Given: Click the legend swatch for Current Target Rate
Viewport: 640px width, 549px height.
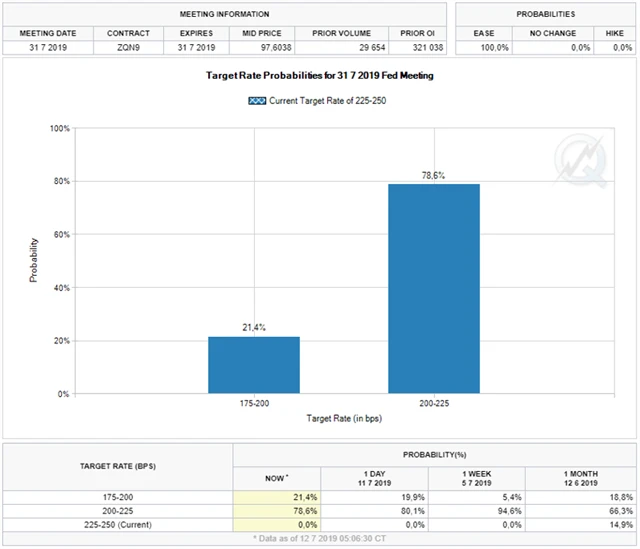Looking at the screenshot, I should (x=256, y=101).
